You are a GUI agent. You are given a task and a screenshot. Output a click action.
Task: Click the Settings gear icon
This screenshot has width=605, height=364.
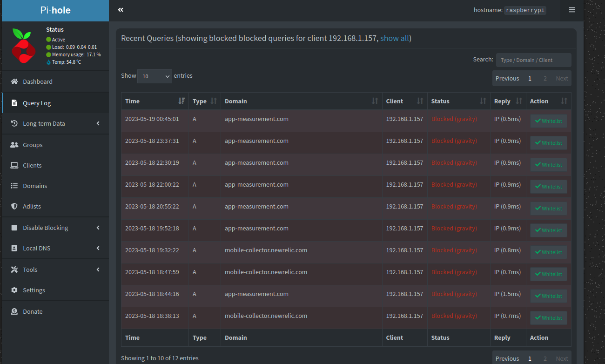click(x=14, y=290)
